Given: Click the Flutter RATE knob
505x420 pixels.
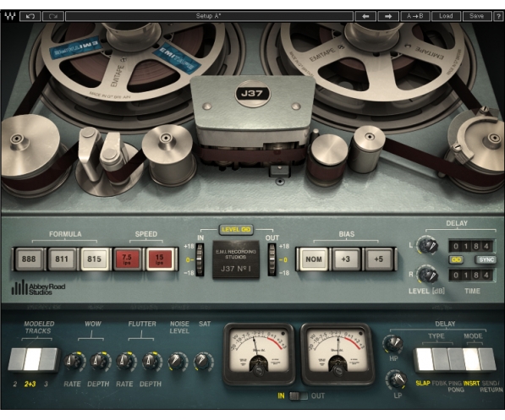Looking at the screenshot, I should [124, 362].
